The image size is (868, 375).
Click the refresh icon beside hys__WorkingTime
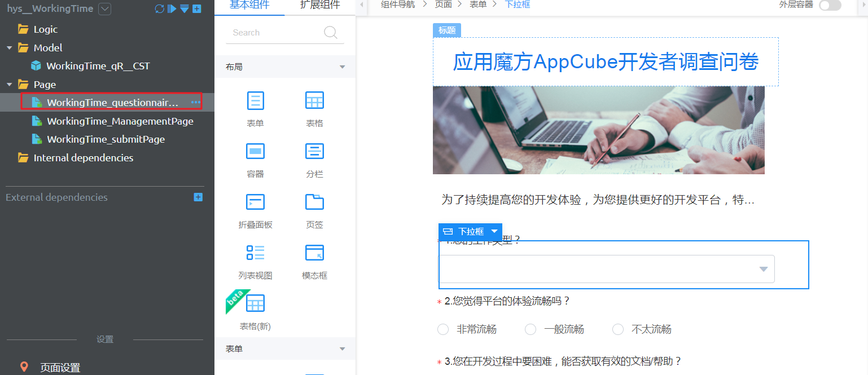click(x=160, y=9)
